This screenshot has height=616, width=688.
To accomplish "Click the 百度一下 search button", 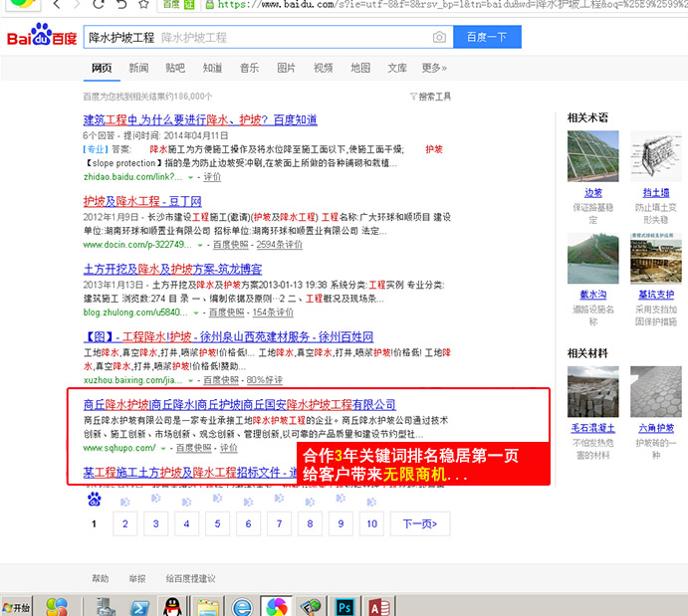I will click(487, 37).
